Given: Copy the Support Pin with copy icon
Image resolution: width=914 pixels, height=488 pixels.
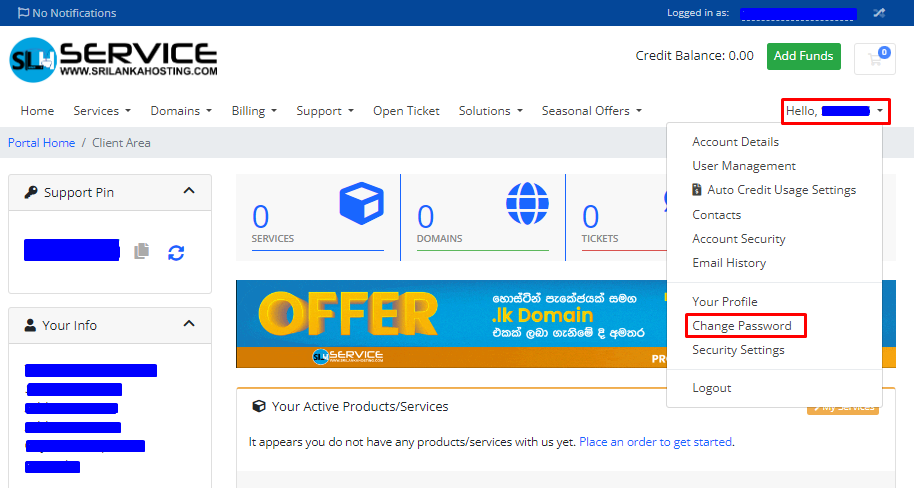Looking at the screenshot, I should [142, 251].
